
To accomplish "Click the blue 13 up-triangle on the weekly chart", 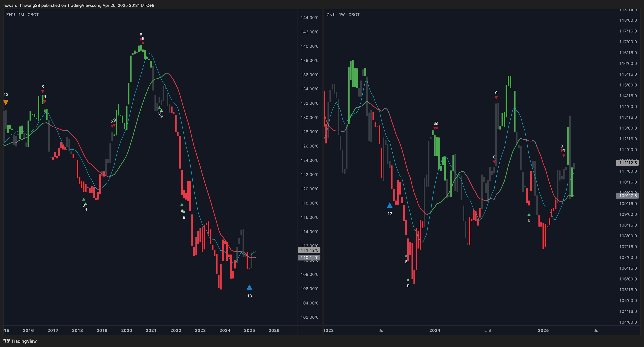I will tap(389, 205).
